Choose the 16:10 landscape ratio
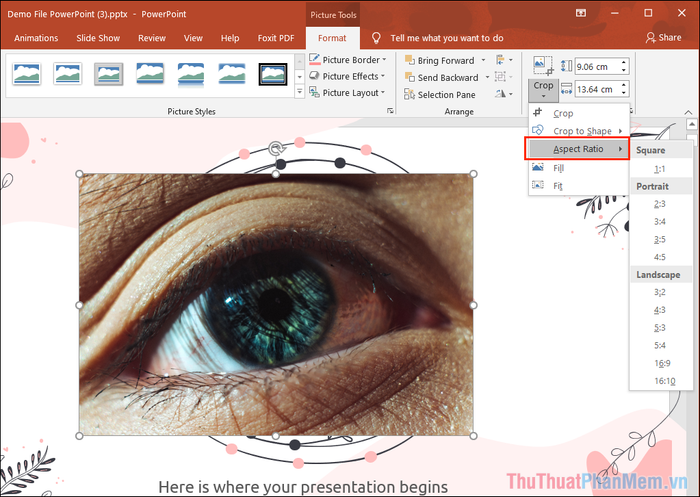This screenshot has height=497, width=700. click(x=660, y=381)
